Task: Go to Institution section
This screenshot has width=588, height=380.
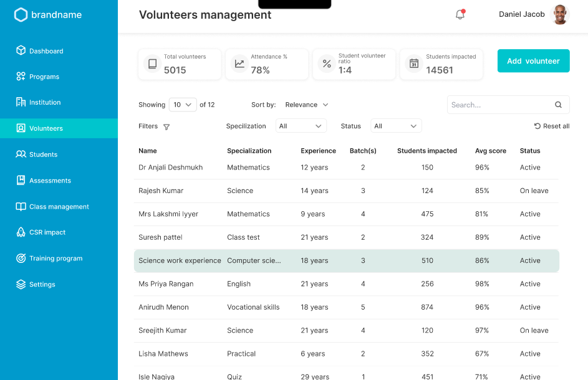Action: [45, 102]
